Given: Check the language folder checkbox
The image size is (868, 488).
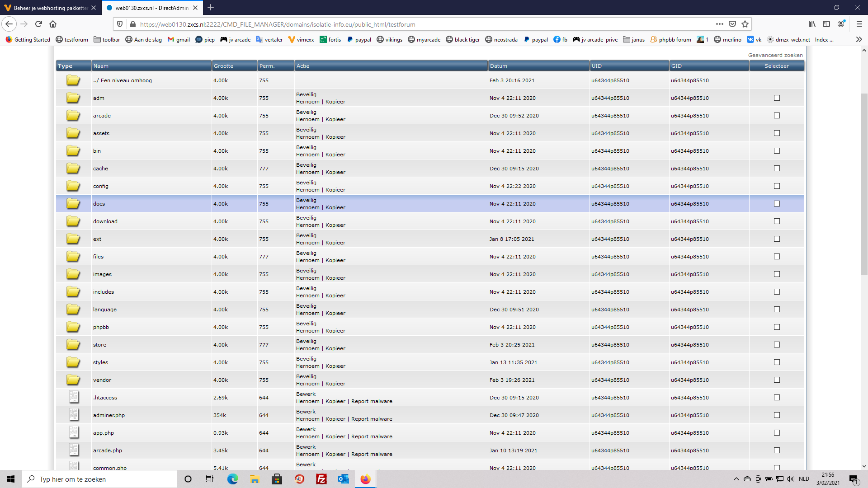Looking at the screenshot, I should tap(777, 309).
